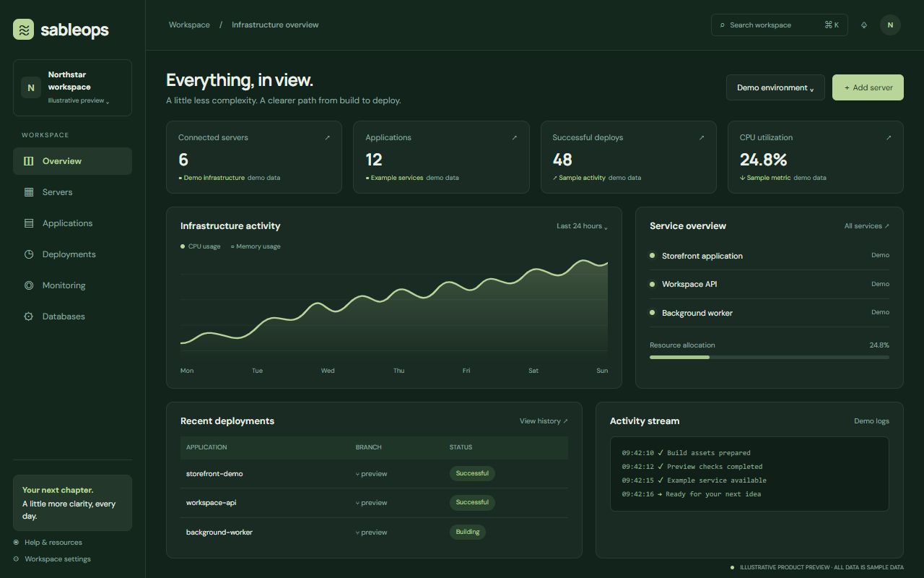The height and width of the screenshot is (578, 924).
Task: Click the Add server button
Action: (x=868, y=87)
